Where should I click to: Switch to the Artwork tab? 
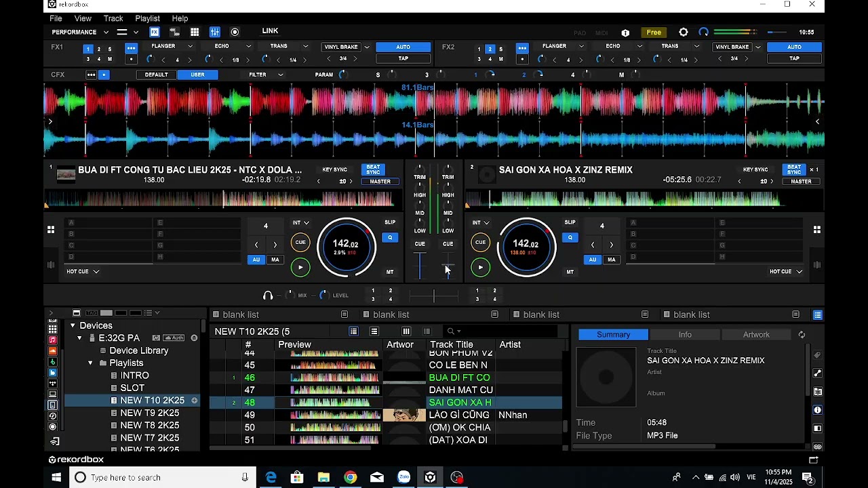click(756, 335)
